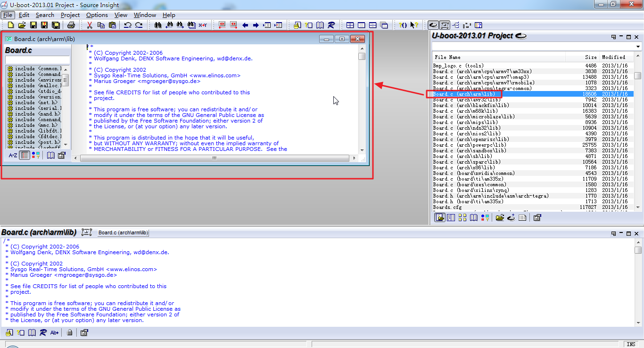Click the horizontal scrollbar of Board.c editor
This screenshot has height=348, width=644.
[214, 158]
